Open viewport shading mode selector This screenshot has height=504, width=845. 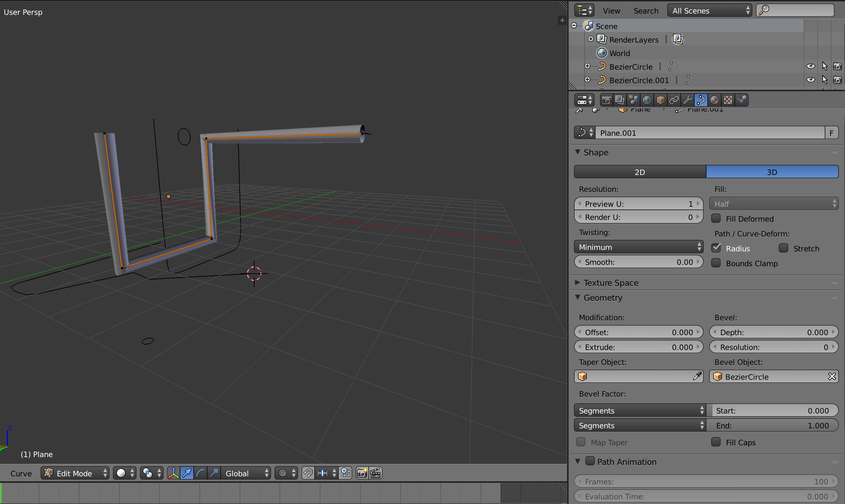click(125, 473)
